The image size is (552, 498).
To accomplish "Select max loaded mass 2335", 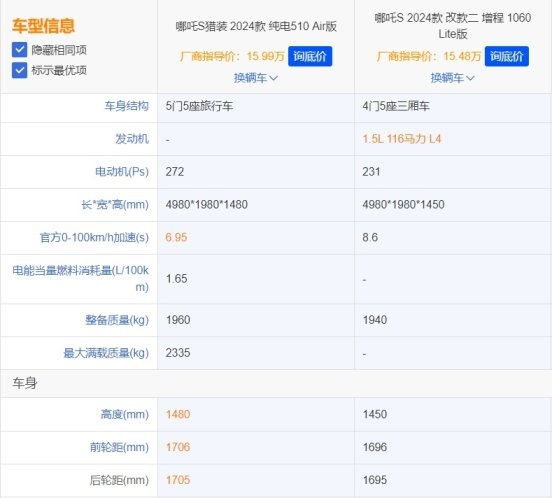I will pyautogui.click(x=178, y=353).
